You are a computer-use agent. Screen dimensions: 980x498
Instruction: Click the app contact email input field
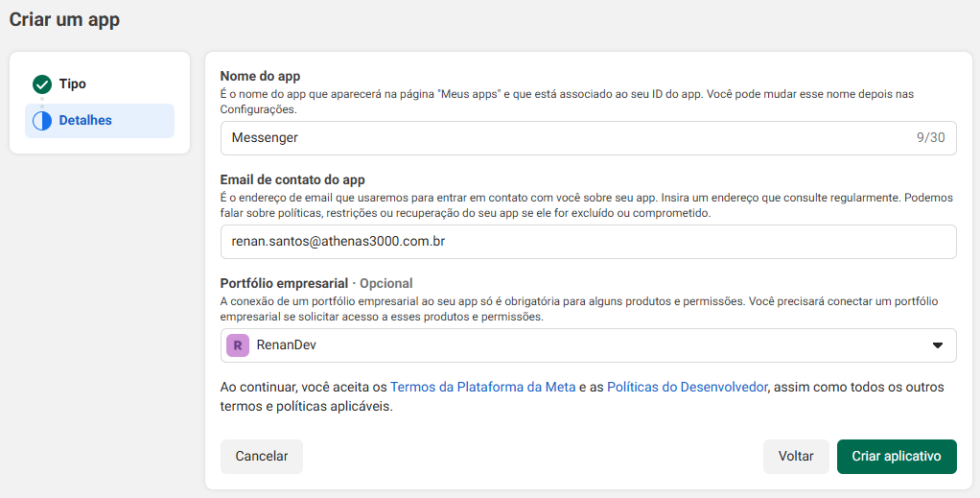tap(587, 242)
